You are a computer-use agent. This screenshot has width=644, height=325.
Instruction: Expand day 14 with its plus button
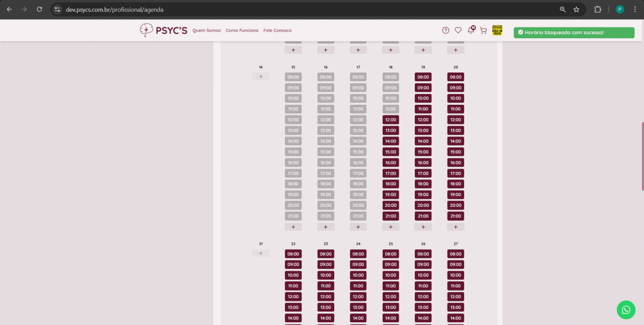(261, 77)
